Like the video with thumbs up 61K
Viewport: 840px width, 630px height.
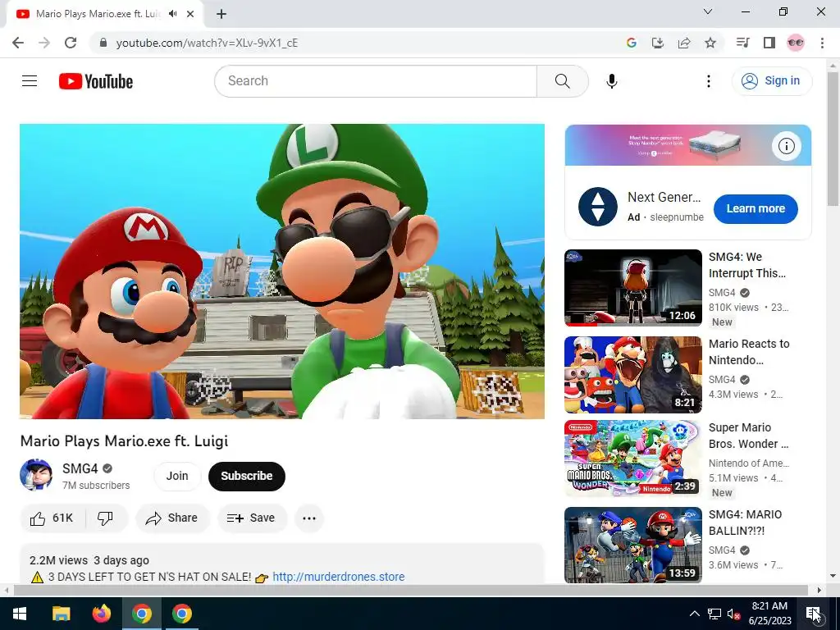(x=52, y=518)
